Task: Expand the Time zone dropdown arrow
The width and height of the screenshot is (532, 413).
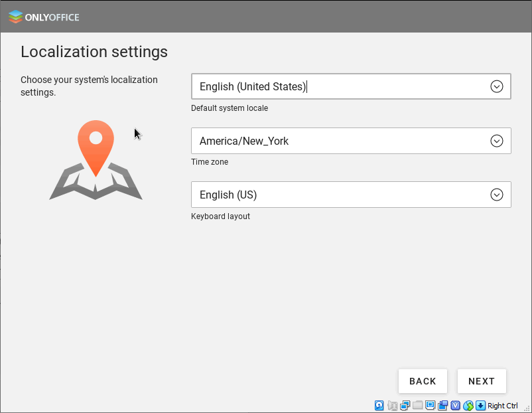Action: (496, 141)
